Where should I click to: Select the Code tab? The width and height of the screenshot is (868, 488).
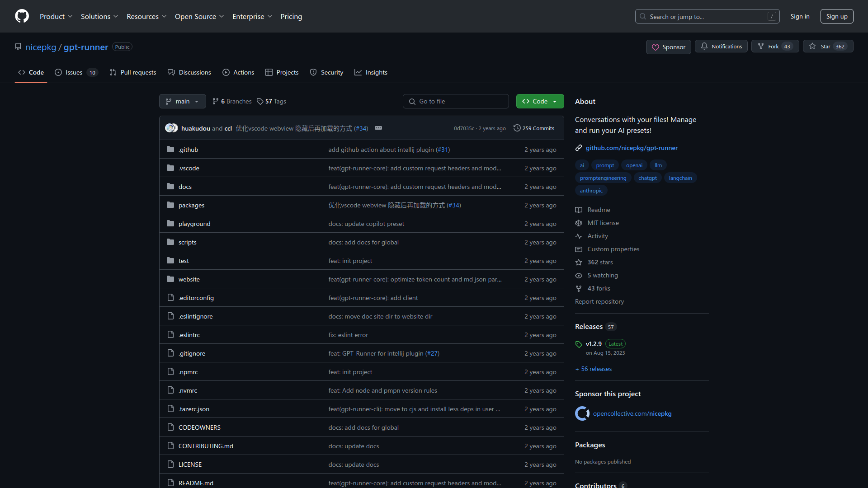coord(31,72)
